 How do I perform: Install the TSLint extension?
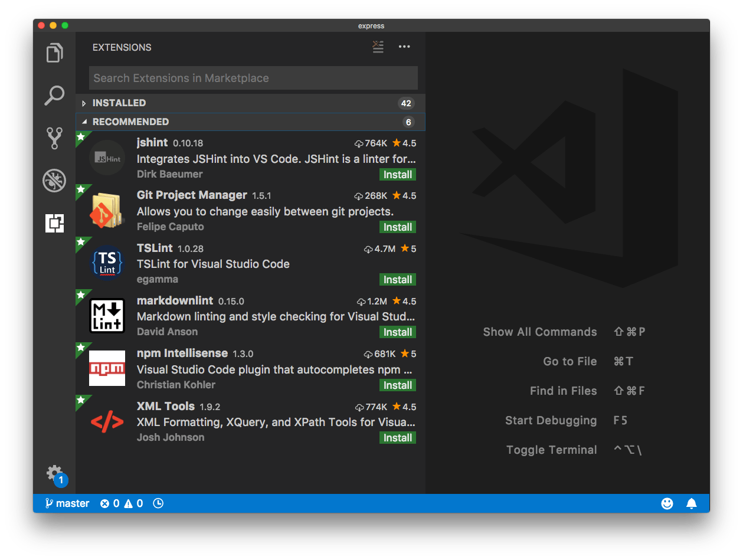click(x=398, y=280)
